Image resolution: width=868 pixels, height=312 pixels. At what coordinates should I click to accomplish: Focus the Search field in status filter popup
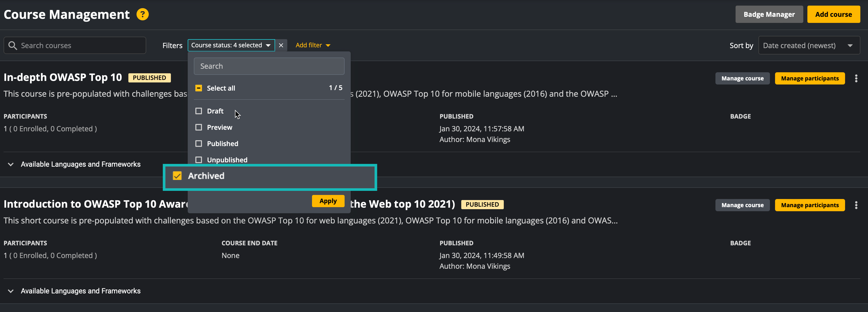269,66
